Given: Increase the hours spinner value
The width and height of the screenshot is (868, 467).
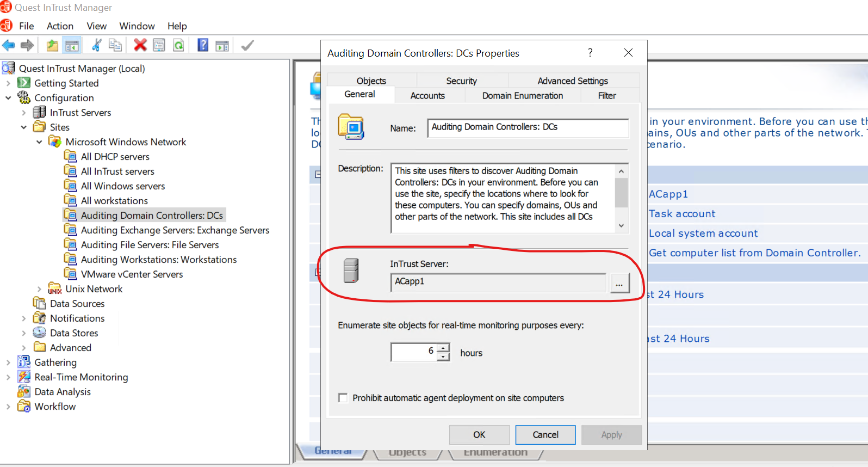Looking at the screenshot, I should (444, 348).
